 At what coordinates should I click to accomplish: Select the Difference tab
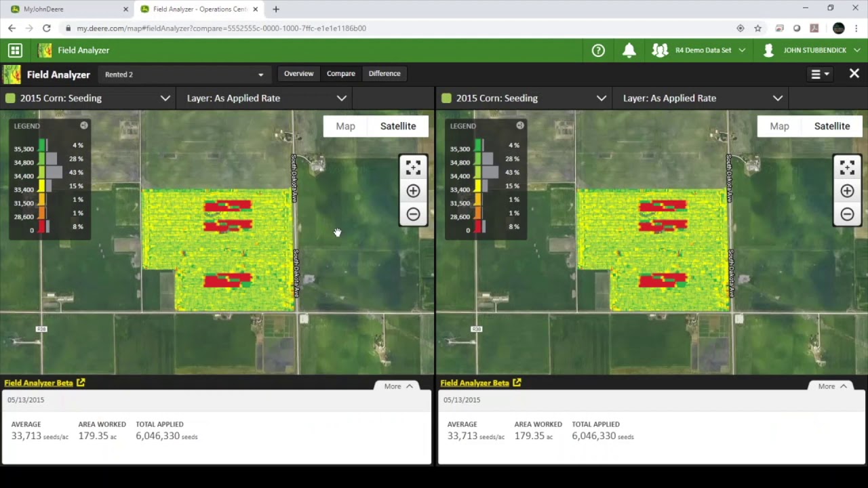click(x=384, y=74)
